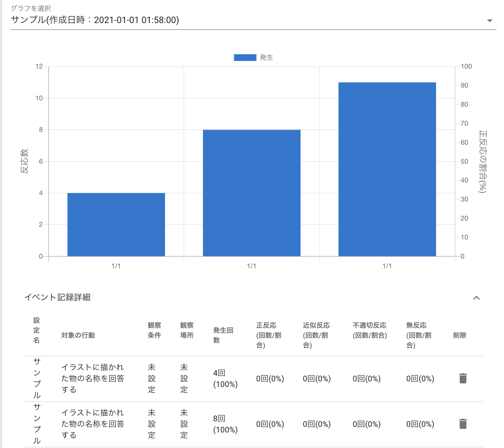The height and width of the screenshot is (448, 504).
Task: Click the 無反応(回数/割合) column header
Action: point(419,335)
